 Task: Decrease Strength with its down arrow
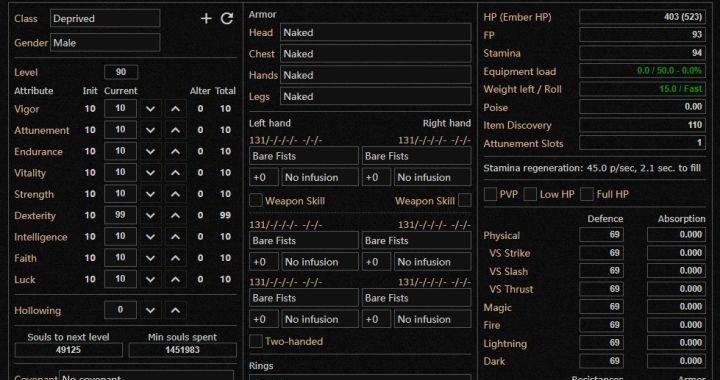[x=150, y=194]
